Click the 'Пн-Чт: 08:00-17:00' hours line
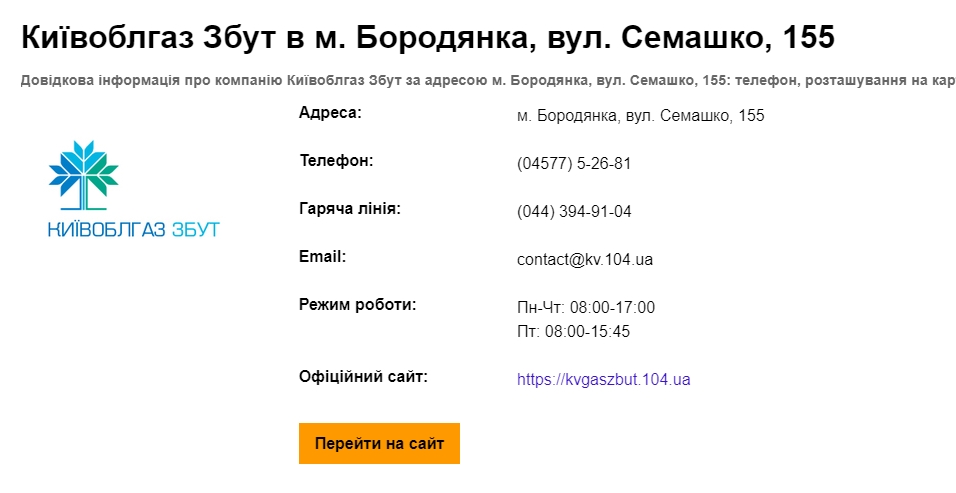Screen dimensions: 956x493 pos(586,307)
